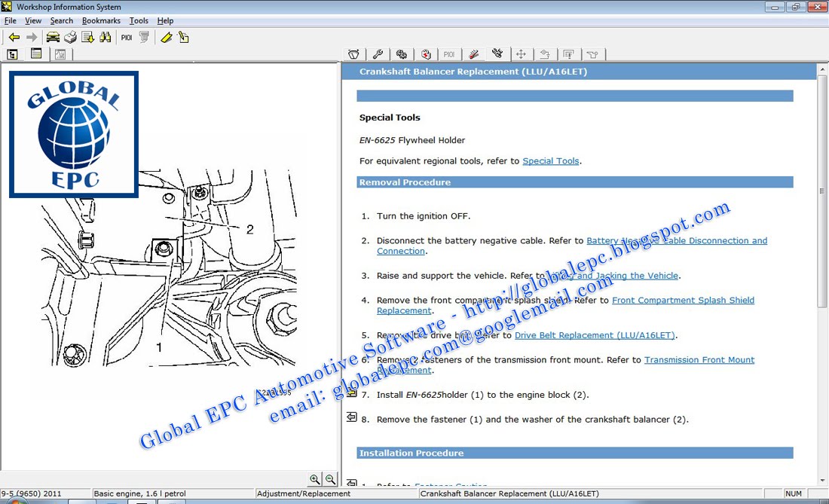
Task: Click the scrollbar down arrow in document pane
Action: tap(821, 480)
